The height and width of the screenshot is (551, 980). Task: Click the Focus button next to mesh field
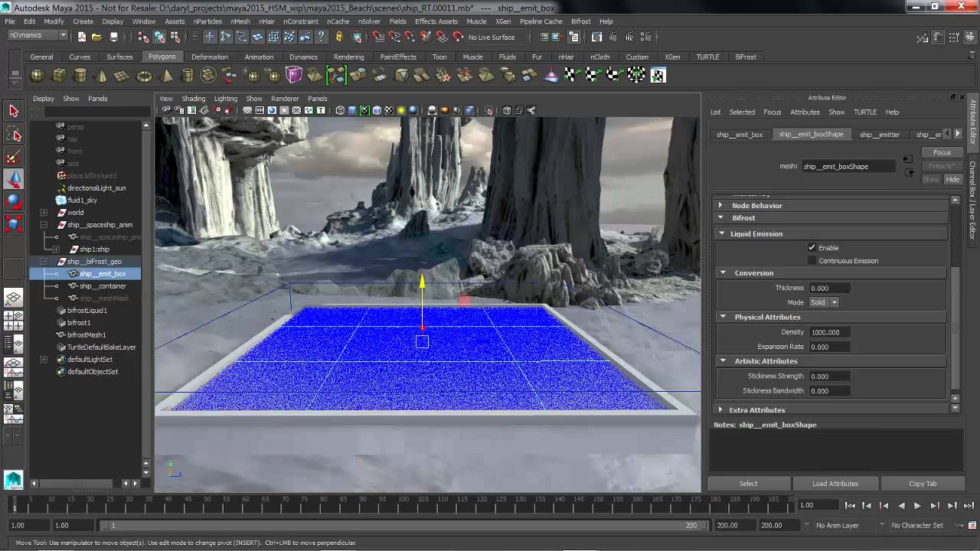(942, 152)
